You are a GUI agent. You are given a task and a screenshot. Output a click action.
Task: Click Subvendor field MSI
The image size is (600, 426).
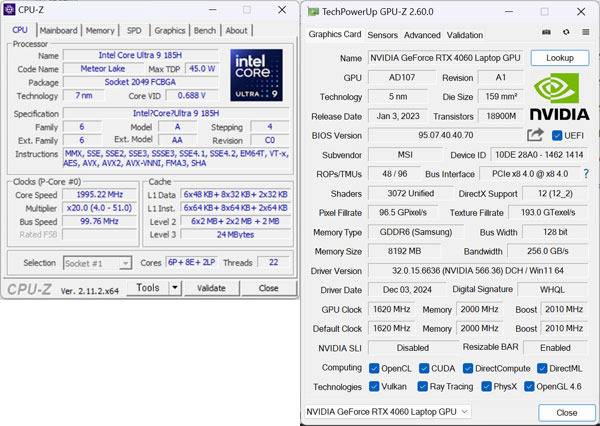tap(405, 155)
